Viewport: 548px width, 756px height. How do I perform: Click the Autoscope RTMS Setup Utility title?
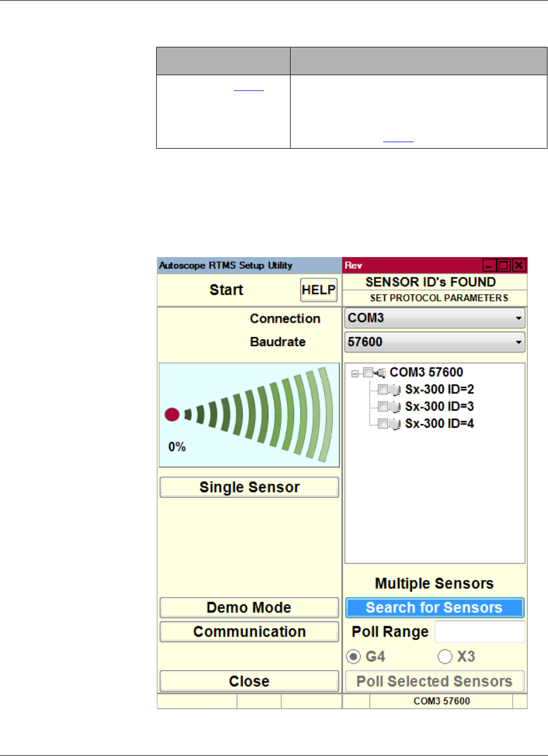coord(226,265)
